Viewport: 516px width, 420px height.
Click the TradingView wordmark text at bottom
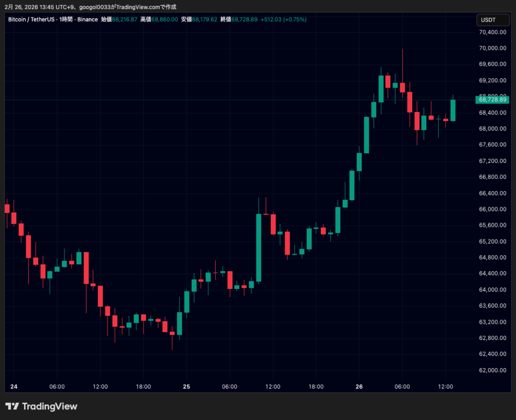click(x=49, y=406)
